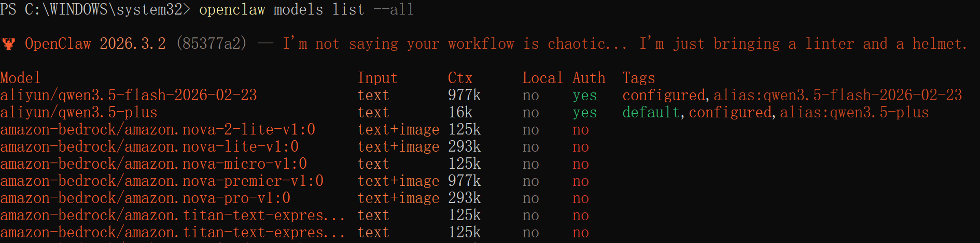Click the Ctx column header
This screenshot has height=243, width=980.
[460, 78]
